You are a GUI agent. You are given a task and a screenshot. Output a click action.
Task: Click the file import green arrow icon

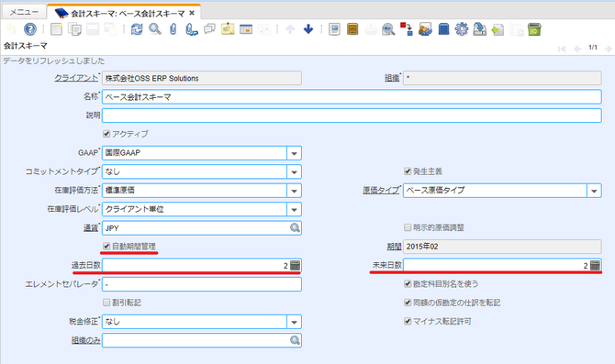[x=498, y=29]
